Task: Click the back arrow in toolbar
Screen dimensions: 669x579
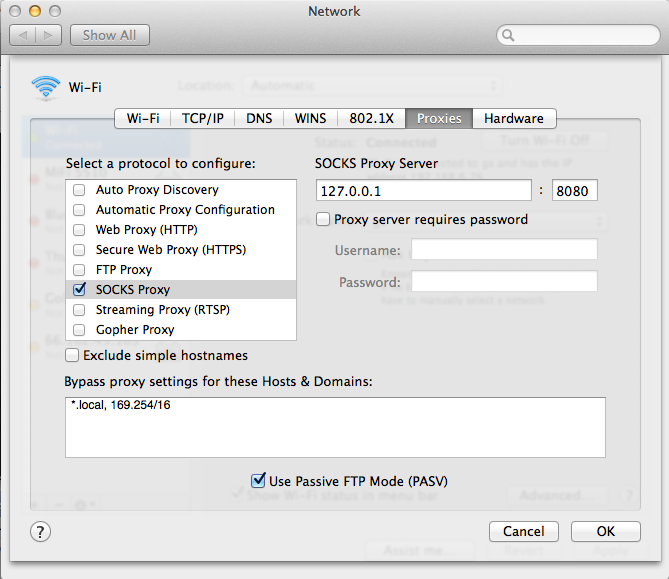Action: coord(23,35)
